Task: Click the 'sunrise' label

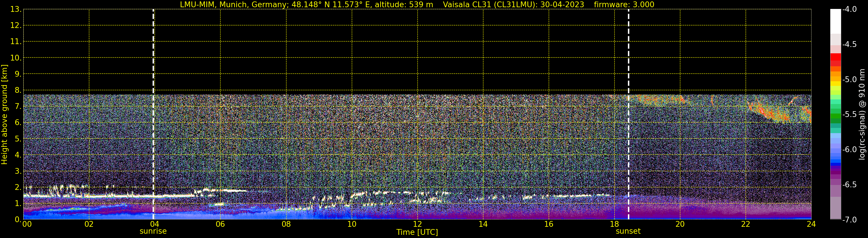Action: tap(153, 231)
